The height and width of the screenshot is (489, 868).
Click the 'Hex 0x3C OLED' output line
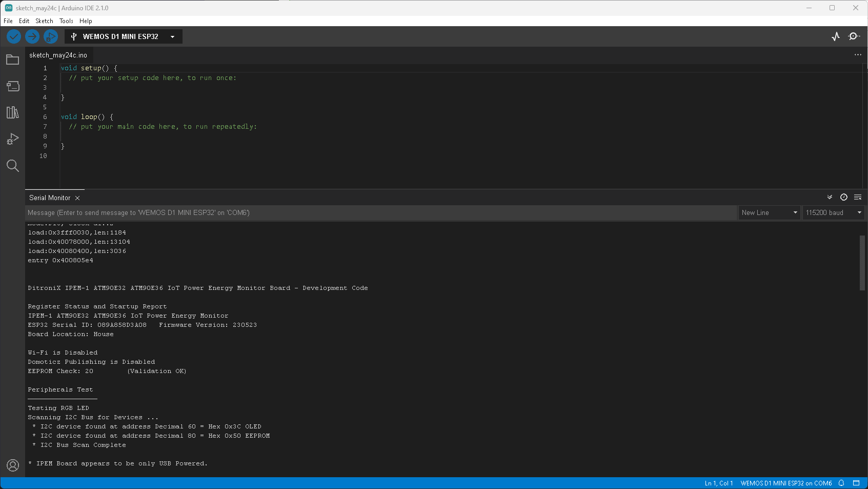[x=147, y=426]
